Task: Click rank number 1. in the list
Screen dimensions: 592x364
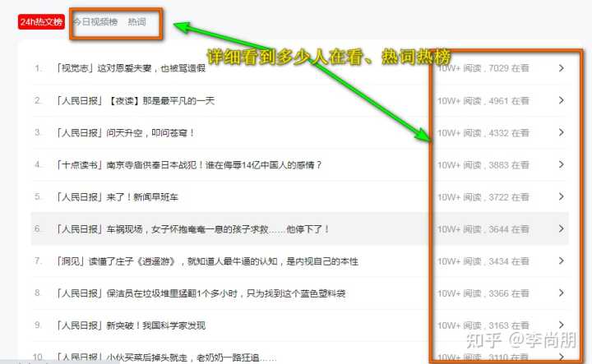Action: (38, 68)
